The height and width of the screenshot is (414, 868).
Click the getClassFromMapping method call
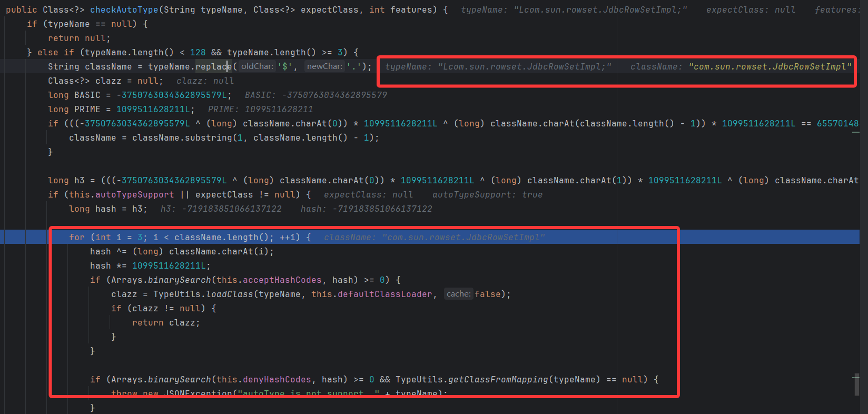498,380
